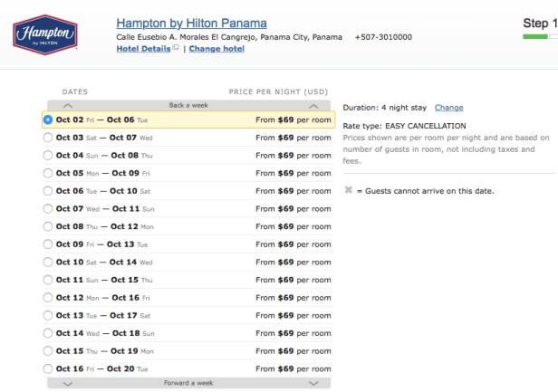
Task: Click the Change hotel link
Action: pyautogui.click(x=216, y=49)
